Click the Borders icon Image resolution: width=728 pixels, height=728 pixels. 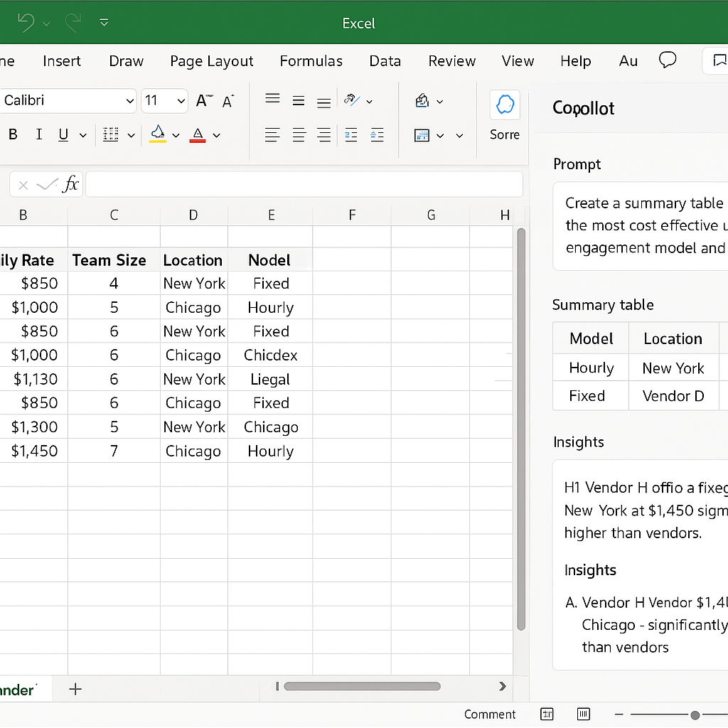(110, 134)
